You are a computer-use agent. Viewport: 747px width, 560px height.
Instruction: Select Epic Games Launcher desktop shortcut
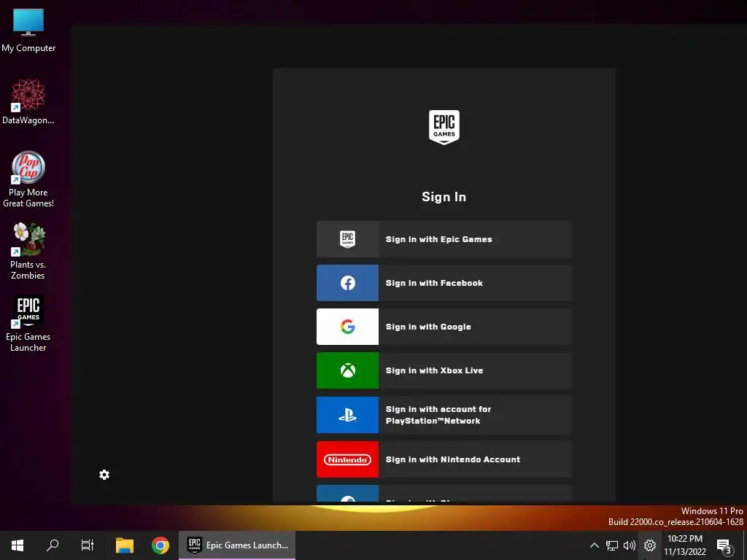pos(28,324)
